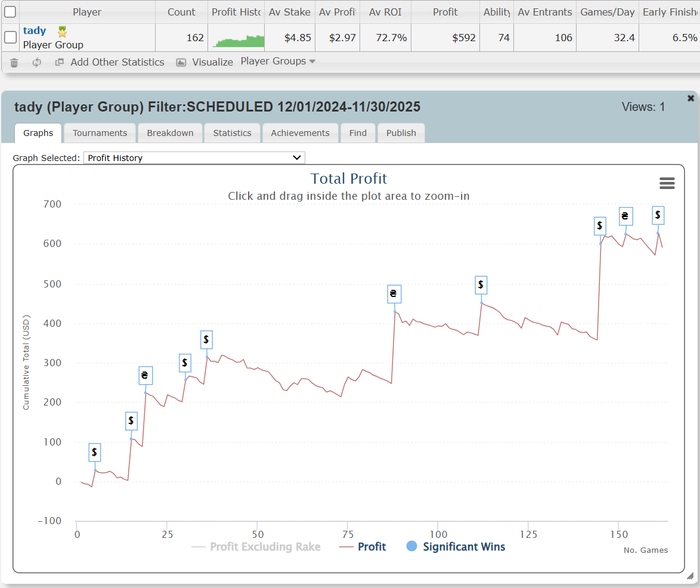Open the Find tab
Viewport: 700px width, 588px height.
tap(358, 133)
